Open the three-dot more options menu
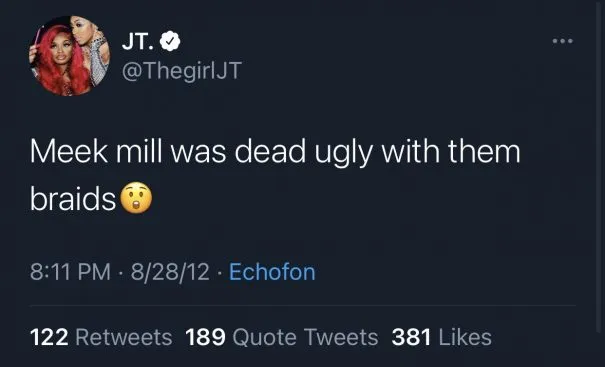605x367 pixels. pos(563,41)
